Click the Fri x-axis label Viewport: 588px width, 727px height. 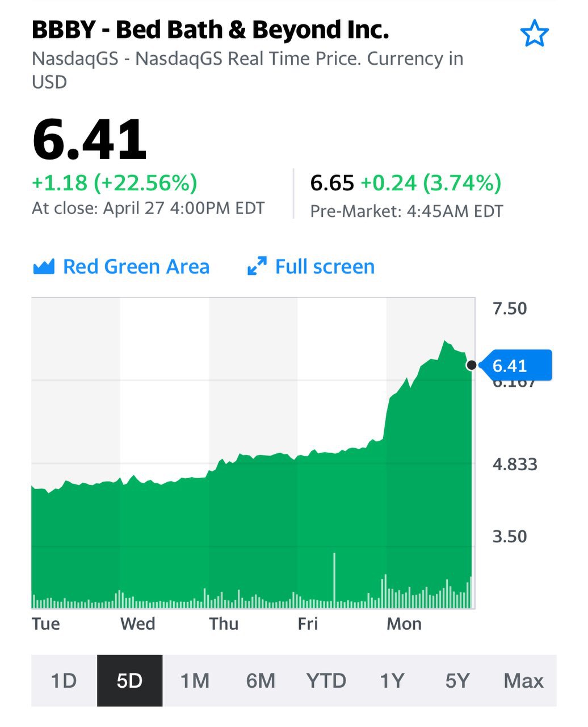click(308, 624)
